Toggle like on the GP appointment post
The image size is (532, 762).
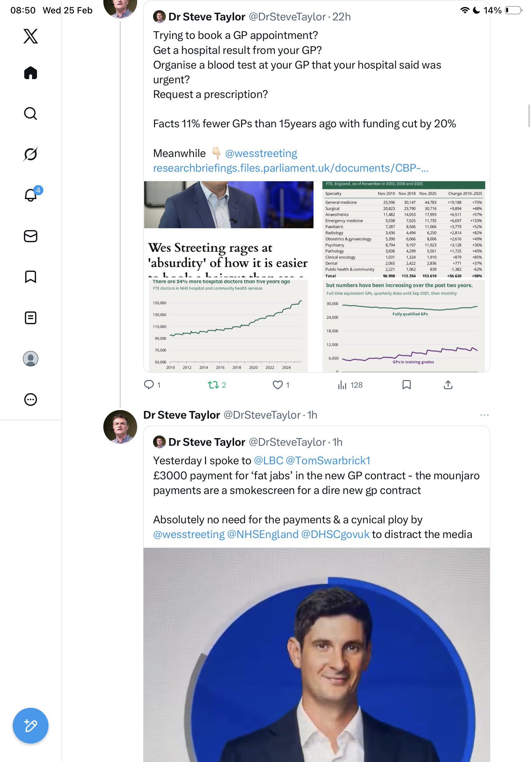click(x=277, y=385)
